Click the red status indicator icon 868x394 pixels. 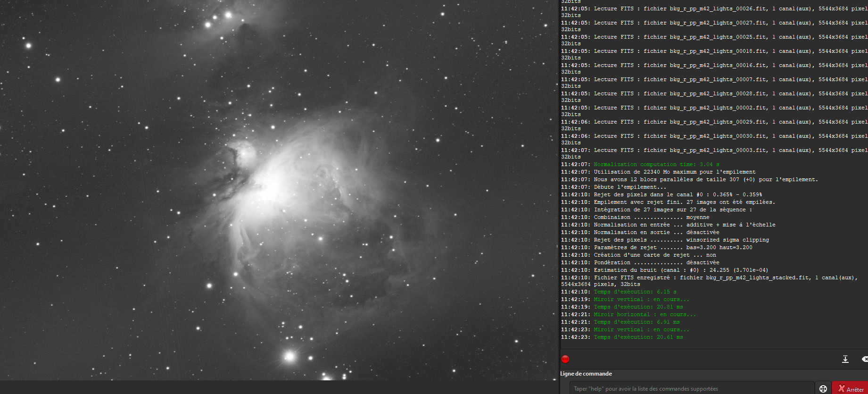pos(565,359)
